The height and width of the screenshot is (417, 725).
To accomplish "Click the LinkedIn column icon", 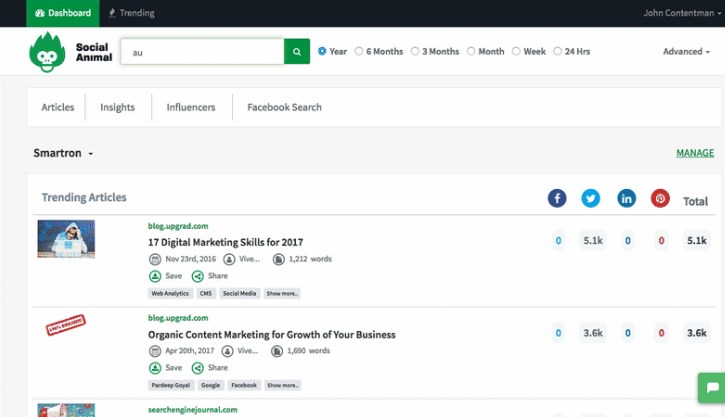I will pos(627,198).
